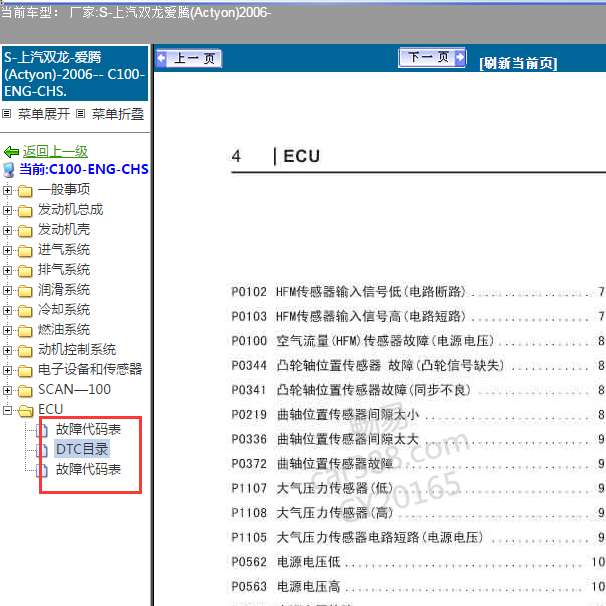Click 当前:C100-ENG-CHS current location text
This screenshot has width=606, height=606.
(x=84, y=169)
